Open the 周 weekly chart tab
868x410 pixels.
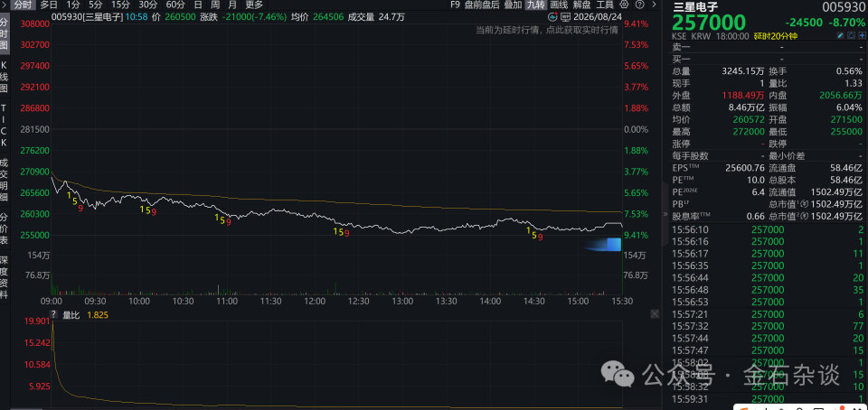(215, 5)
